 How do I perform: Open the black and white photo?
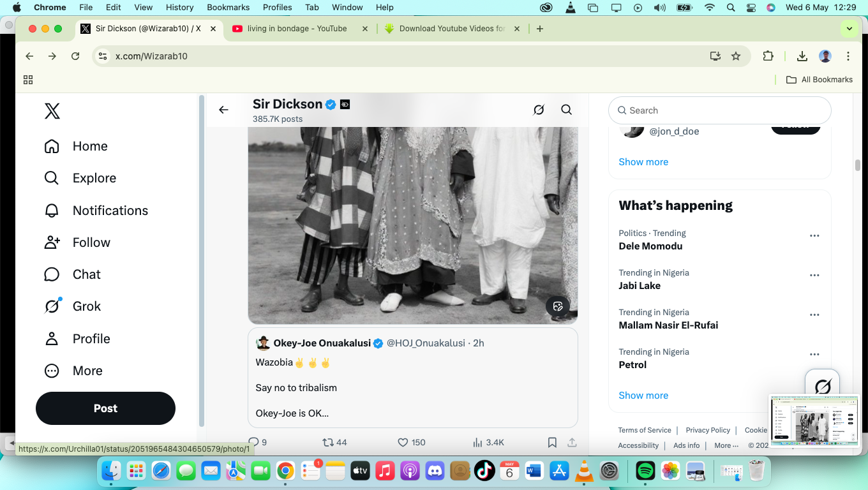click(413, 225)
